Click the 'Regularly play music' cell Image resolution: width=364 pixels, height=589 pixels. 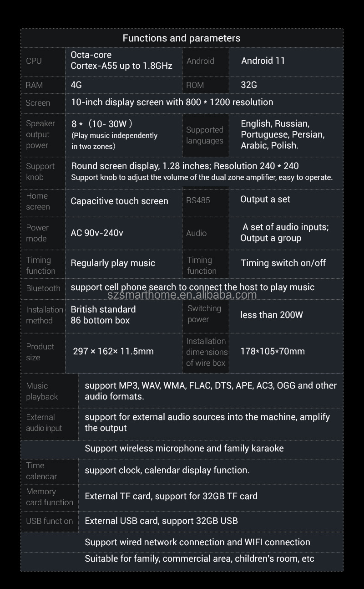pyautogui.click(x=113, y=263)
